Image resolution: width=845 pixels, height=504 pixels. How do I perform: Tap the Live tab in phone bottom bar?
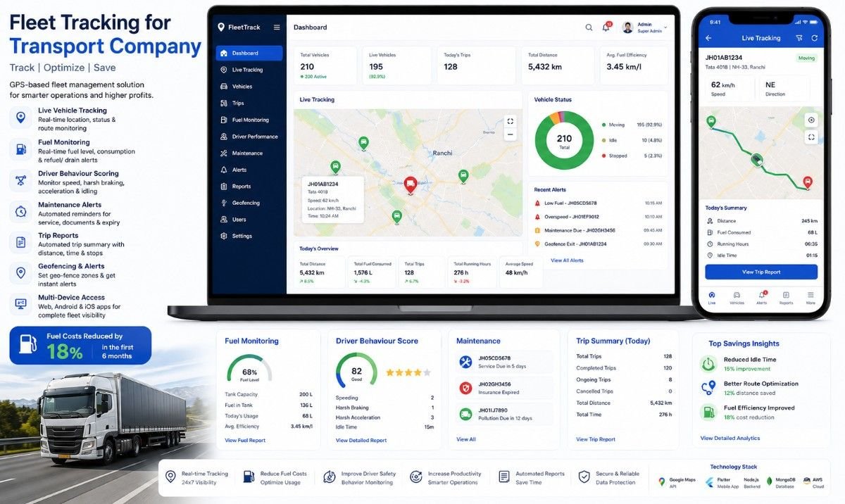(x=712, y=298)
